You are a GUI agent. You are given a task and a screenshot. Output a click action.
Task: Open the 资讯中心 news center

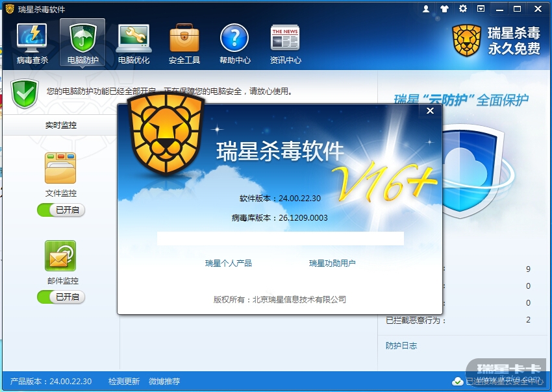pos(285,43)
